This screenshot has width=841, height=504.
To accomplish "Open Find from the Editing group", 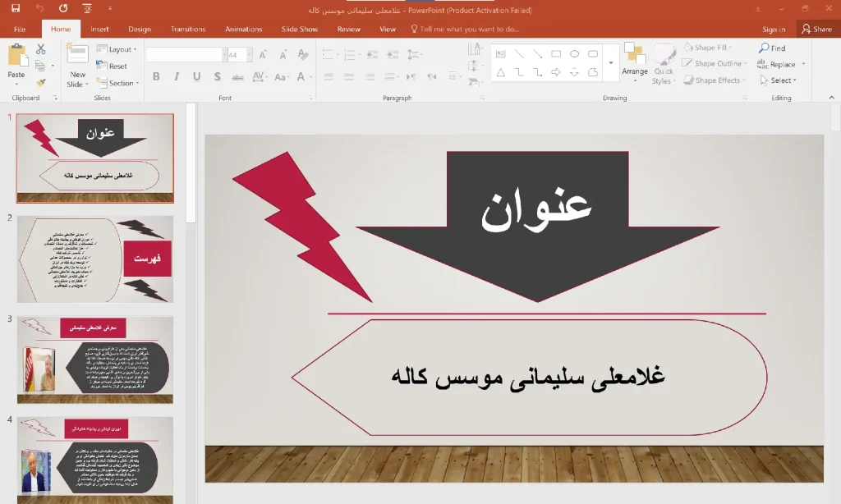I will [x=777, y=48].
